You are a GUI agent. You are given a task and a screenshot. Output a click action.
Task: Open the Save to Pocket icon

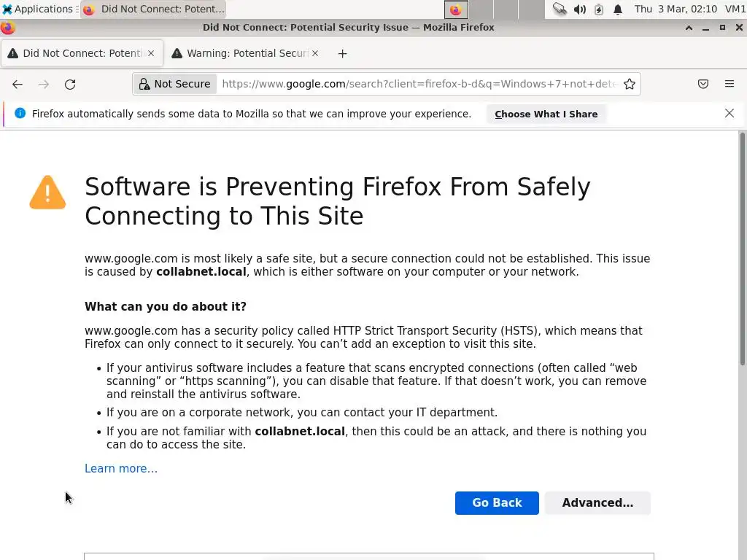coord(703,84)
